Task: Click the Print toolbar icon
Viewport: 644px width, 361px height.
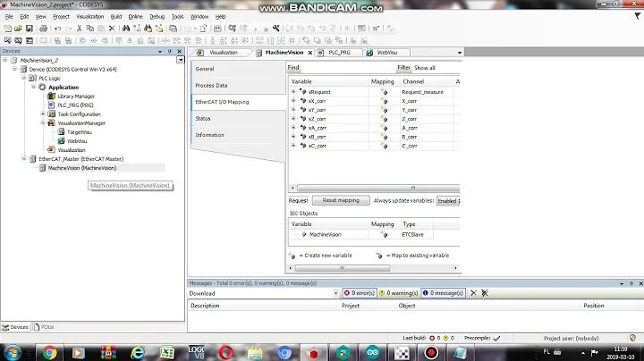Action: coord(43,29)
